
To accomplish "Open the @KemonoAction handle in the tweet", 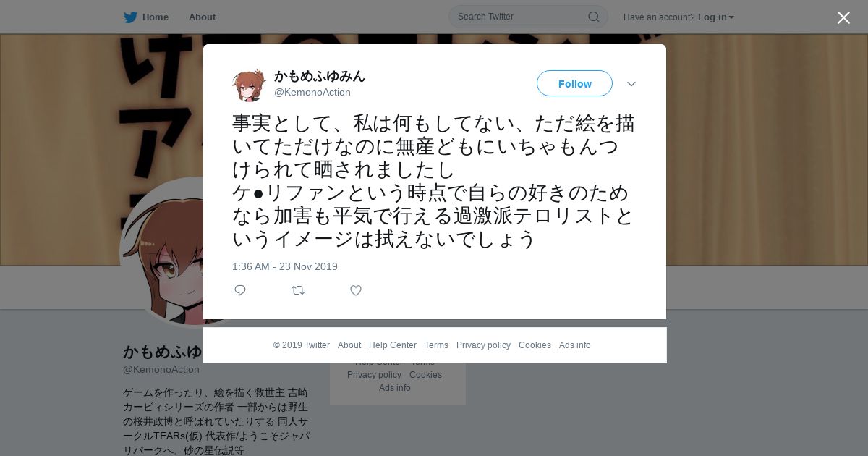I will [x=312, y=92].
